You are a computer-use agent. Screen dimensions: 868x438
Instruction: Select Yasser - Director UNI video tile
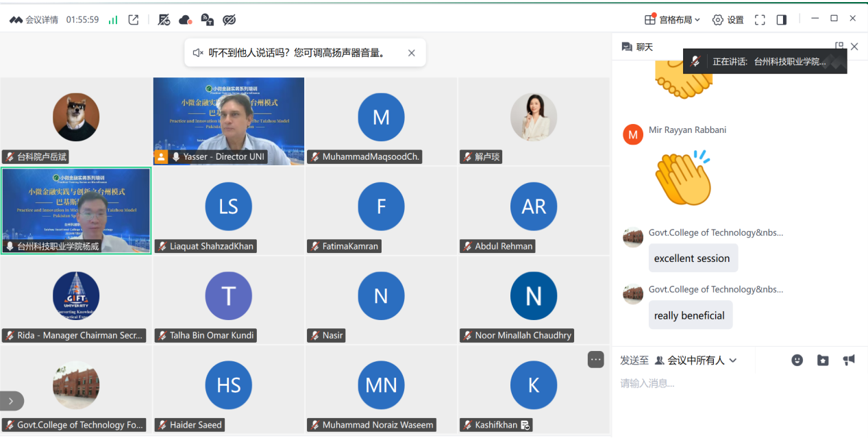point(229,121)
